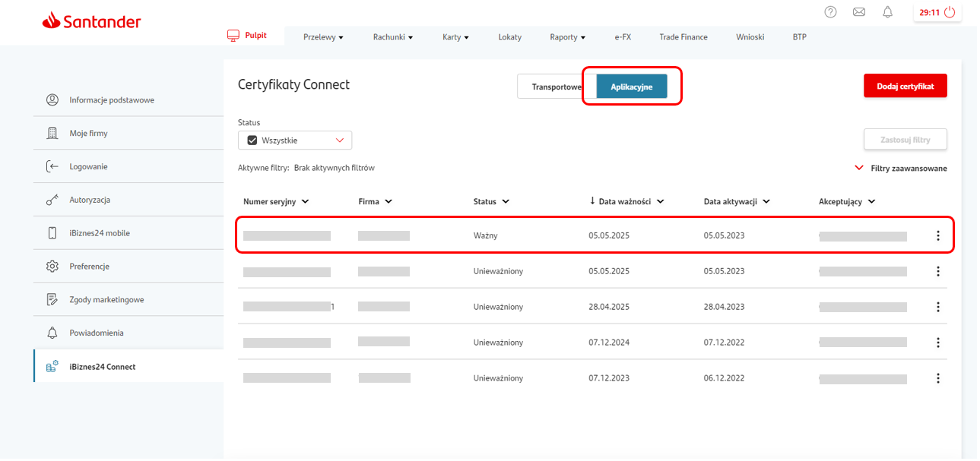
Task: Open the three-dot menu for the 28.04.2025 row
Action: tap(937, 307)
